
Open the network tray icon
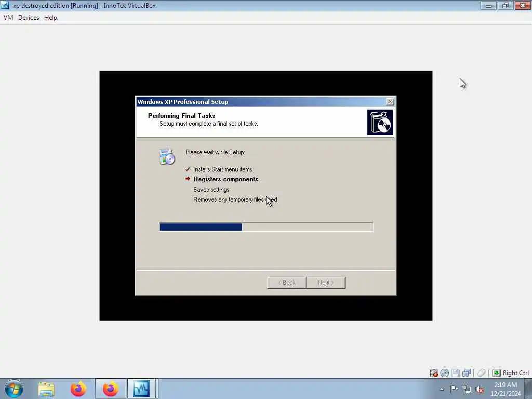click(467, 389)
